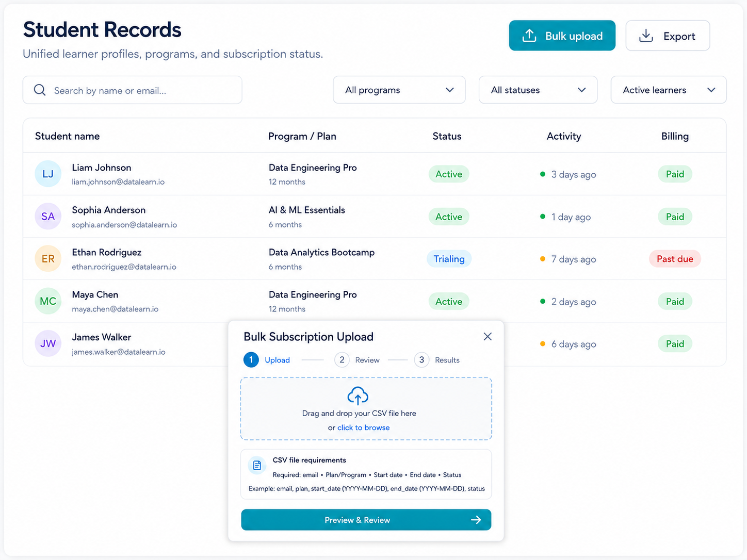The image size is (747, 560).
Task: Select step 1 Upload in the wizard
Action: click(x=267, y=360)
